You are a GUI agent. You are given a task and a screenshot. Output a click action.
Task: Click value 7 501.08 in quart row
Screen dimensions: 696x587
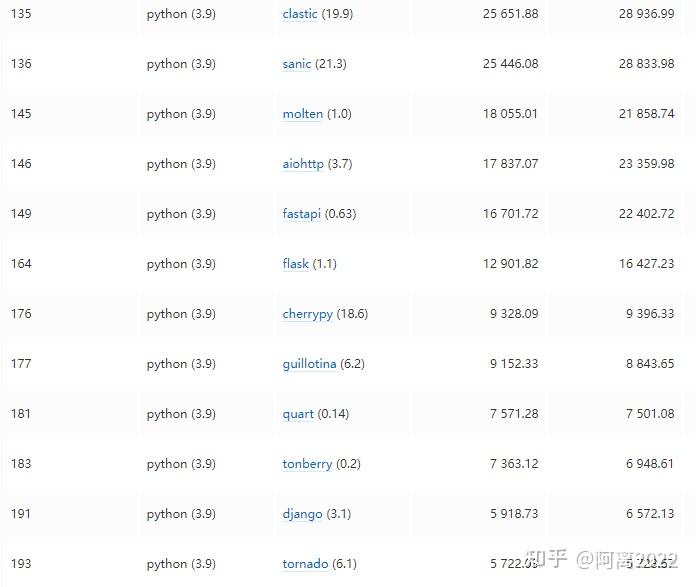(650, 414)
